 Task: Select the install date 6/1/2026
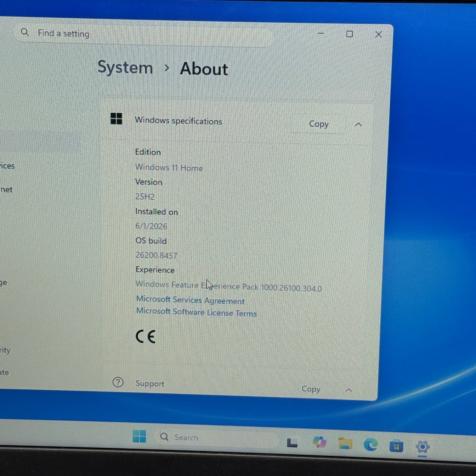coord(151,226)
